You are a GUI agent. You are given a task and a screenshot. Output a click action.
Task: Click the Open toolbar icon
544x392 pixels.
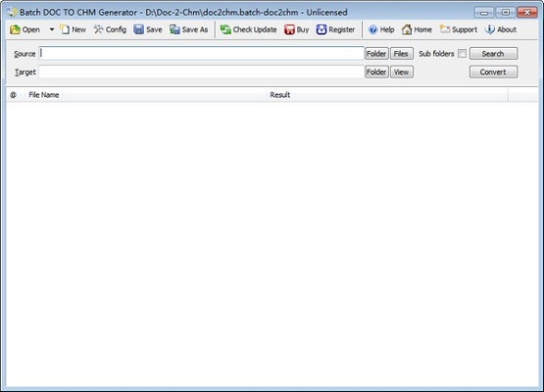(x=25, y=29)
